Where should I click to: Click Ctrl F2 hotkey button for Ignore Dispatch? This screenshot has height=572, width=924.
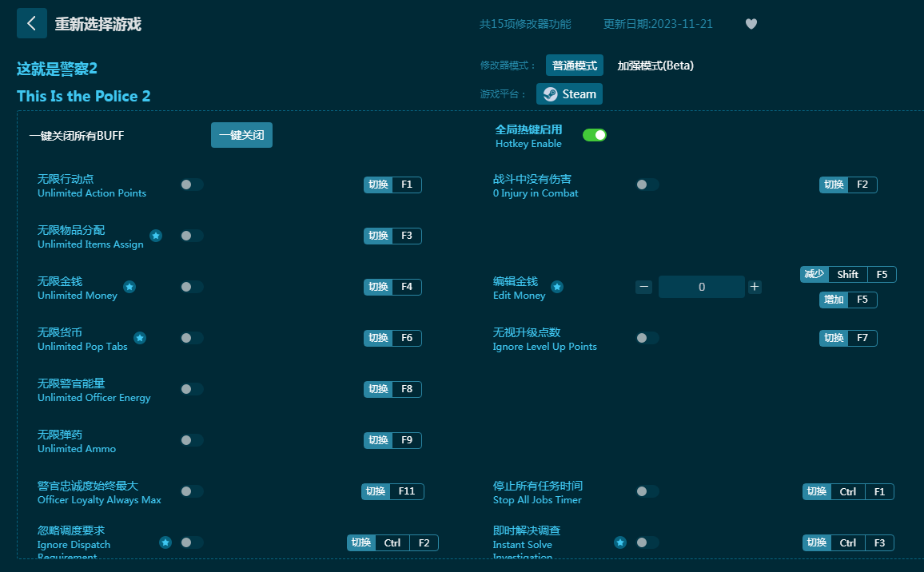(x=392, y=542)
